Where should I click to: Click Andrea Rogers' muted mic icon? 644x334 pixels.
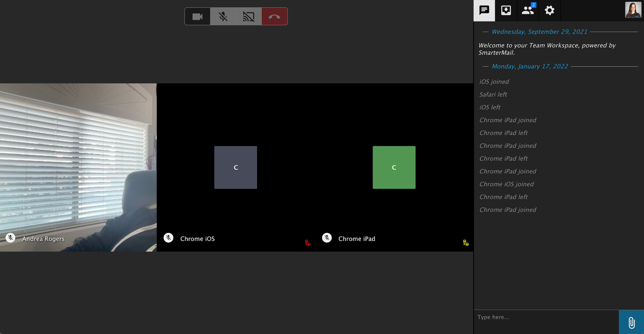click(10, 238)
